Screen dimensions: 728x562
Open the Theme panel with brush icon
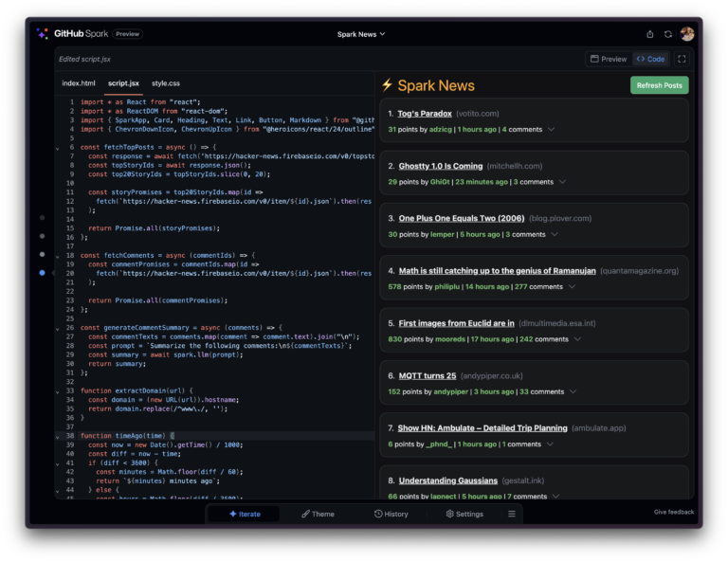(318, 514)
